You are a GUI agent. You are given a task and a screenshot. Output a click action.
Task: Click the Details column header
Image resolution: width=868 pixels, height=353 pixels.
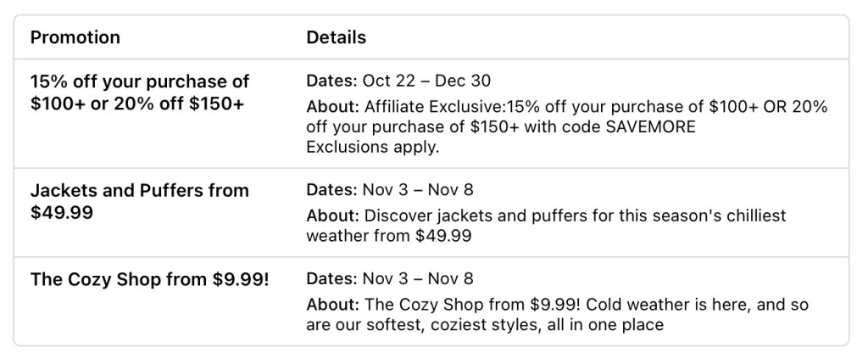click(x=337, y=37)
